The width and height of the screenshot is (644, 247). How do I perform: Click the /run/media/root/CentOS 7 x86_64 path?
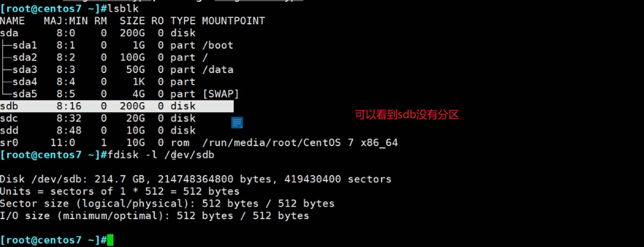[x=300, y=143]
